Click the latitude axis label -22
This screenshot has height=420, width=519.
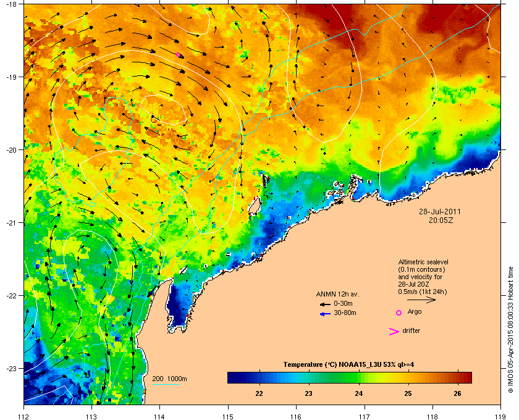point(11,296)
